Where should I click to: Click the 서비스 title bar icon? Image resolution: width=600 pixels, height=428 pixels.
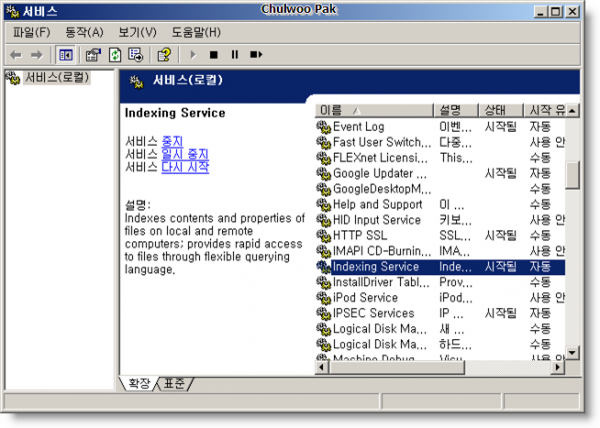(x=13, y=11)
